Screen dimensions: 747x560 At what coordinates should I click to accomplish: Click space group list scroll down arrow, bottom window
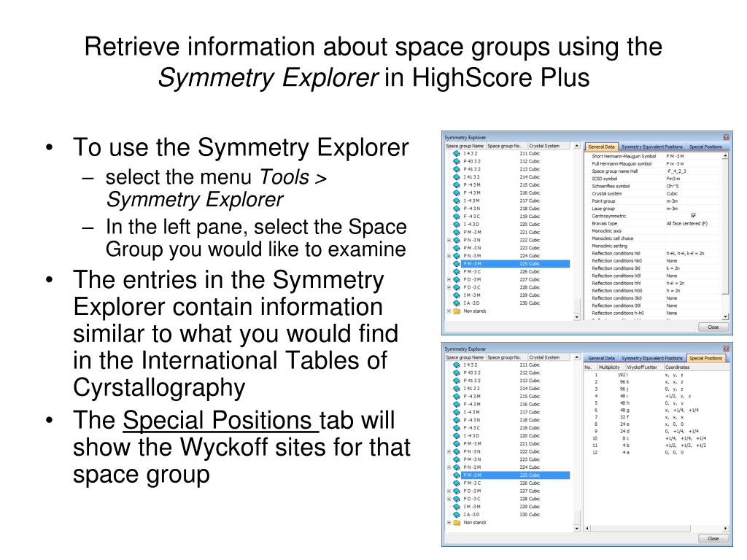tap(576, 528)
